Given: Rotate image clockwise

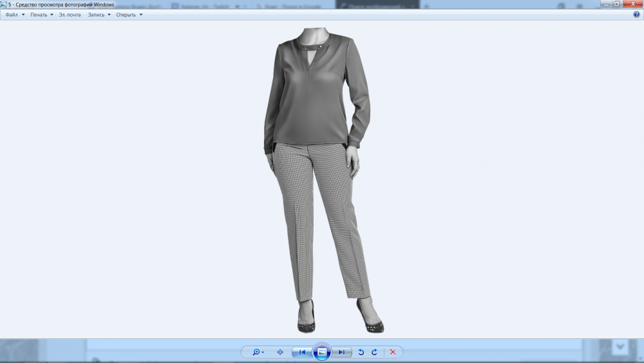Looking at the screenshot, I should click(x=374, y=352).
